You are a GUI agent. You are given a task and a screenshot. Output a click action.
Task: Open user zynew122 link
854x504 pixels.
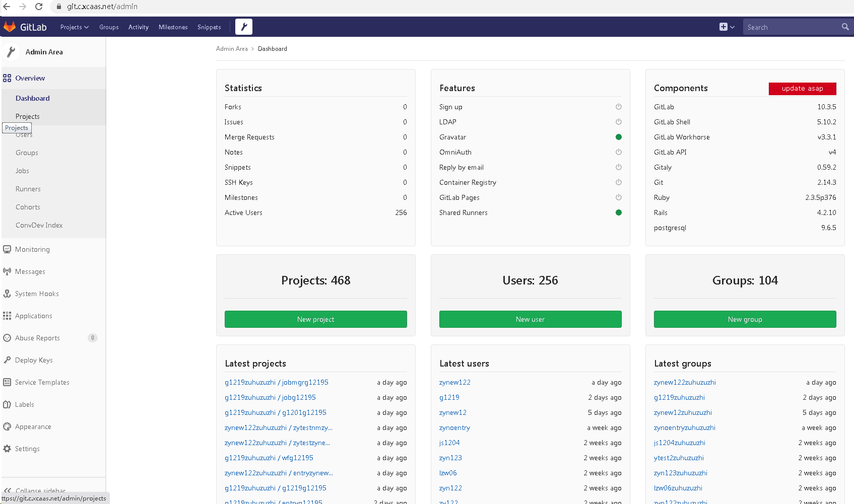click(x=455, y=382)
